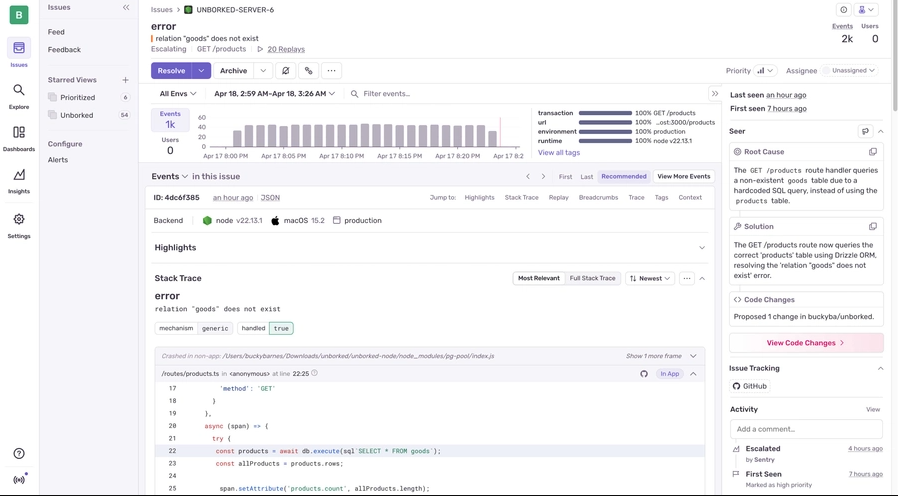Open the All Envs dropdown
This screenshot has width=898, height=496.
click(178, 94)
